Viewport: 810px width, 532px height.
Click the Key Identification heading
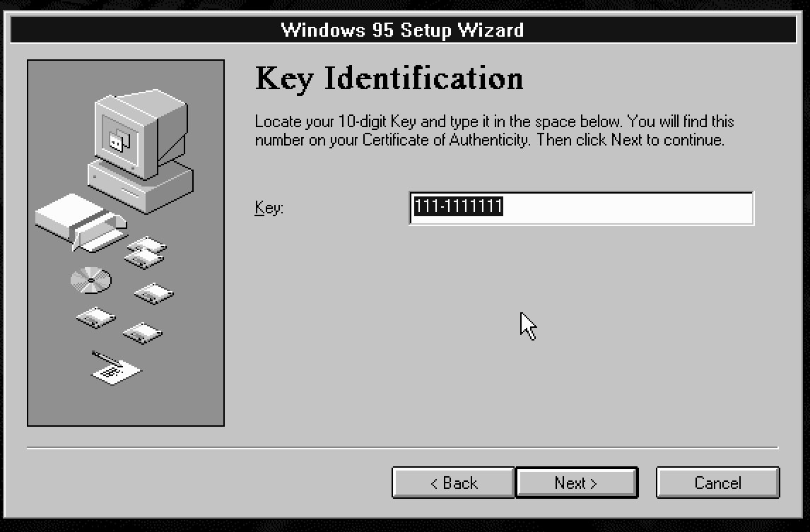tap(389, 78)
